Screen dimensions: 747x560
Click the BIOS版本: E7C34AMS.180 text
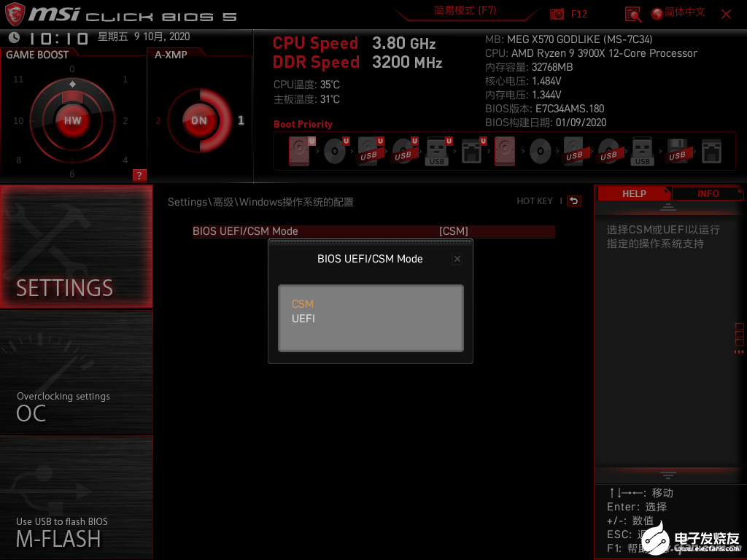pos(544,109)
